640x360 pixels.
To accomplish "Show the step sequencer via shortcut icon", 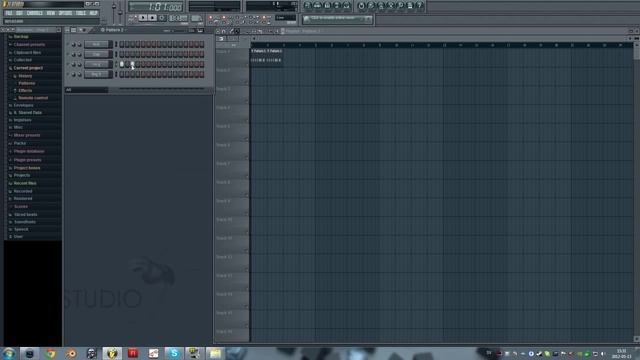I will click(317, 6).
